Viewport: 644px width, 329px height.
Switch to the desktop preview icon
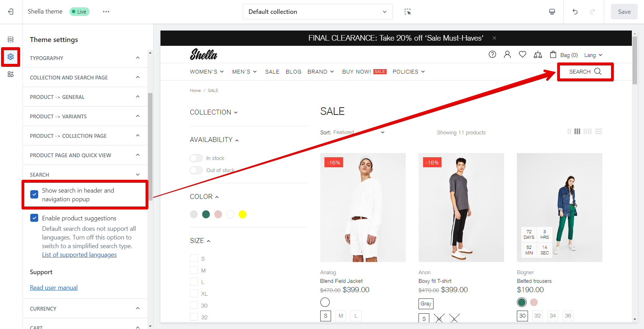click(552, 12)
